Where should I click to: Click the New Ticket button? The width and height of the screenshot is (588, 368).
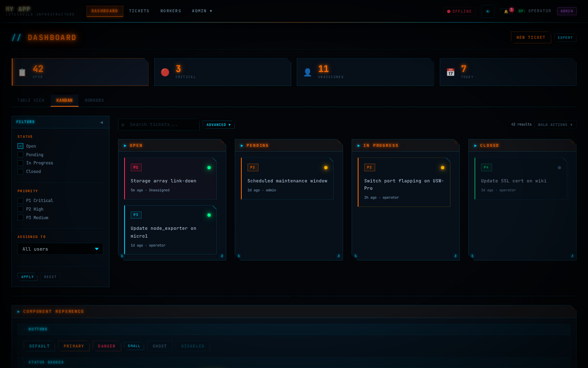[x=531, y=38]
